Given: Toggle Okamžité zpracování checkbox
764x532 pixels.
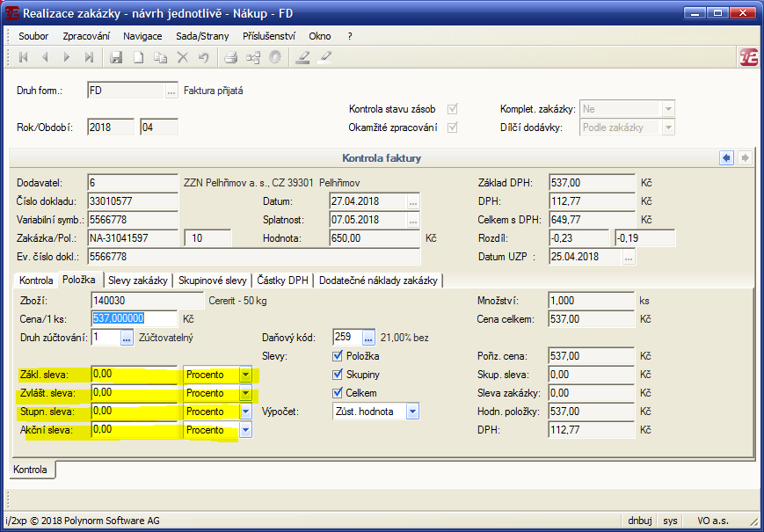Looking at the screenshot, I should (453, 128).
